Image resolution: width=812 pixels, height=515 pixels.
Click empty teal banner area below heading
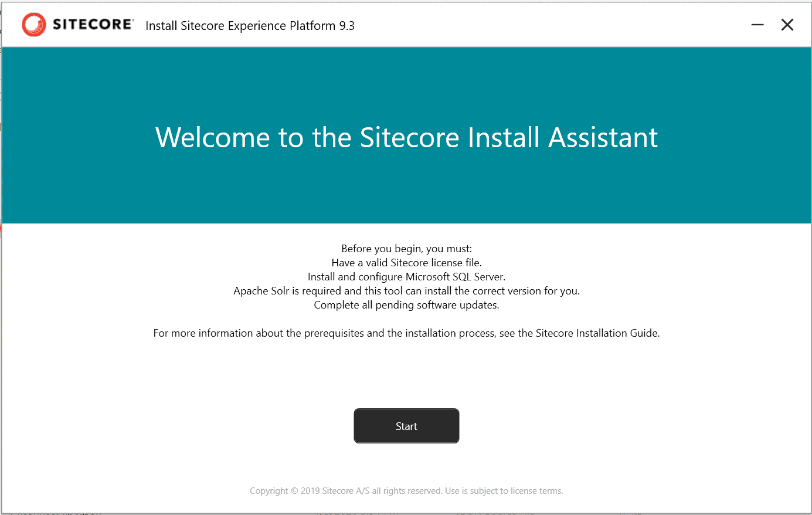point(406,188)
